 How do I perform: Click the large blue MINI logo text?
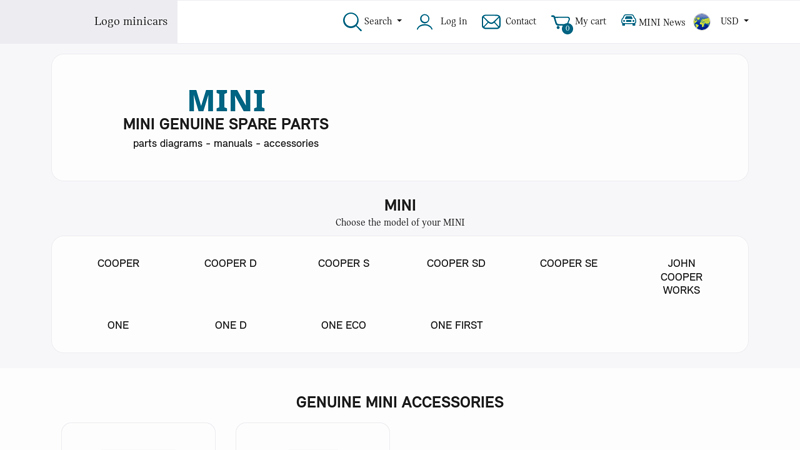[x=227, y=100]
